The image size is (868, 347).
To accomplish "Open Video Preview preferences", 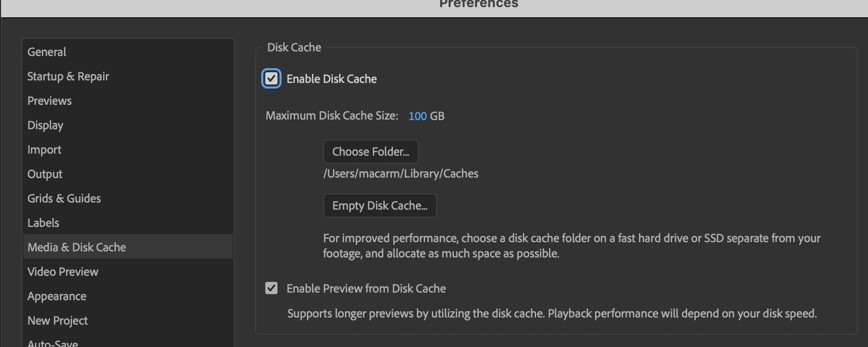I will pos(63,272).
